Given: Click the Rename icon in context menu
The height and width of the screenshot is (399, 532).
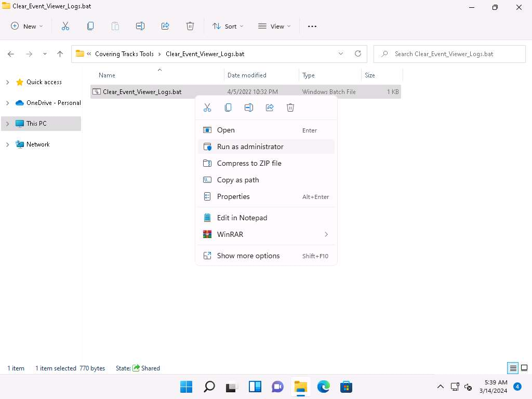Looking at the screenshot, I should pos(249,108).
